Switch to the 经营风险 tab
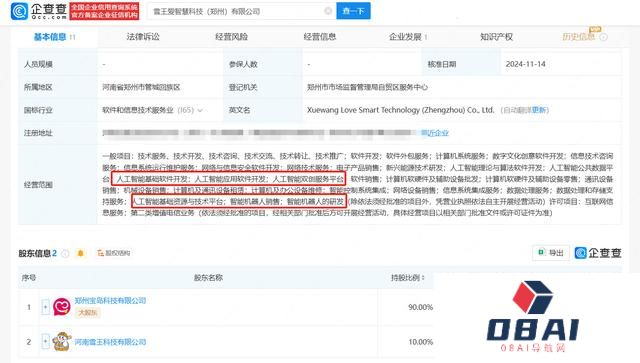The width and height of the screenshot is (640, 363). click(x=231, y=37)
